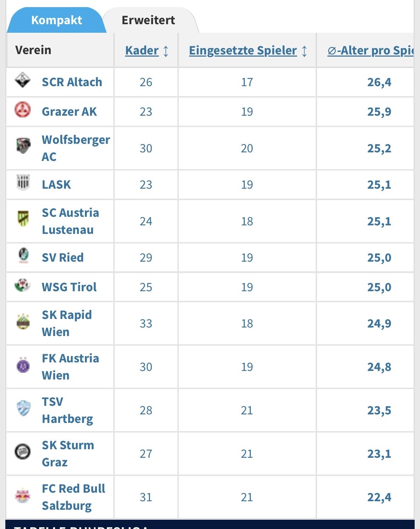
Task: Open the Wolfsberger AC crest icon
Action: point(23,146)
